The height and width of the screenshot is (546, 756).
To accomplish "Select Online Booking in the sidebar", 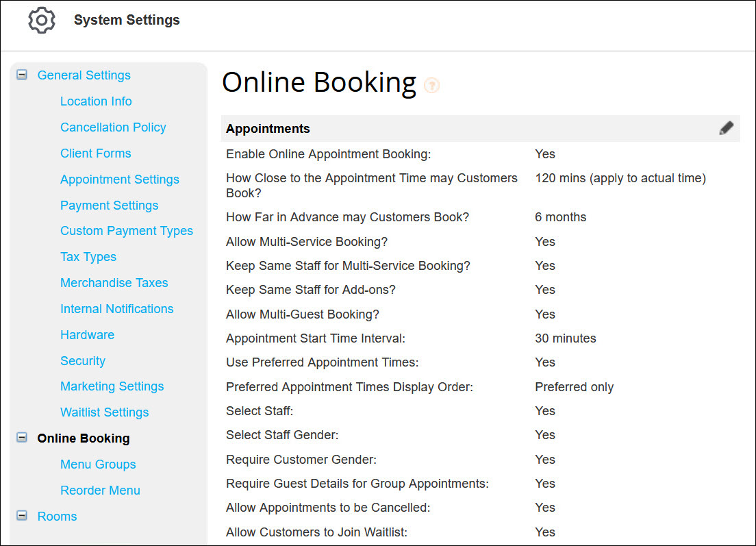I will tap(83, 438).
